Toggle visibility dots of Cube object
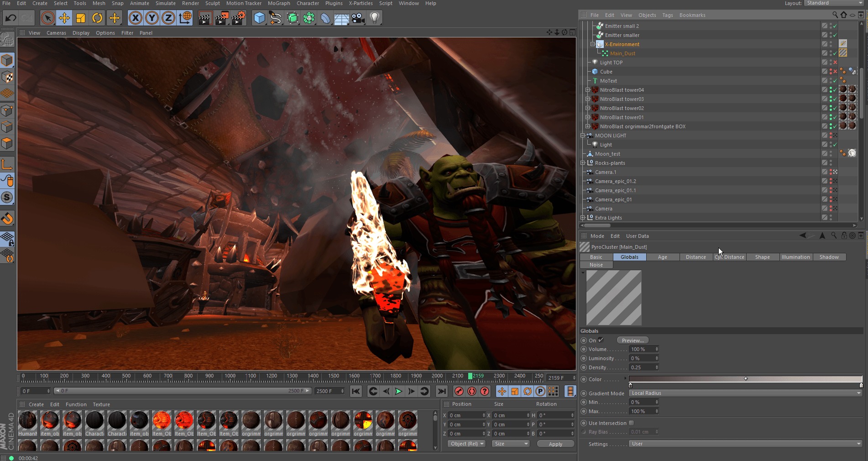Screen dimensions: 868x461 831,72
